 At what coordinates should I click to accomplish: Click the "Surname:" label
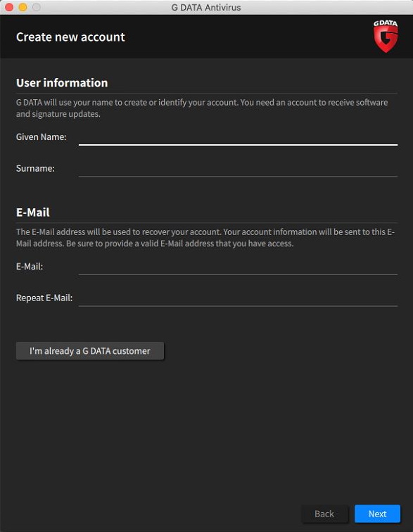point(35,168)
